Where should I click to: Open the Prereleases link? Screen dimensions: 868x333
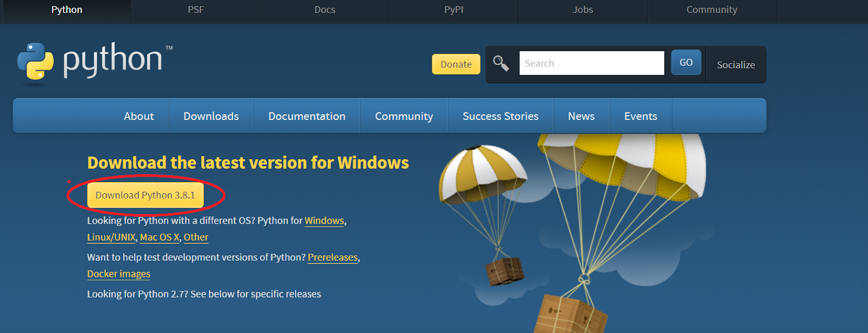(x=333, y=257)
